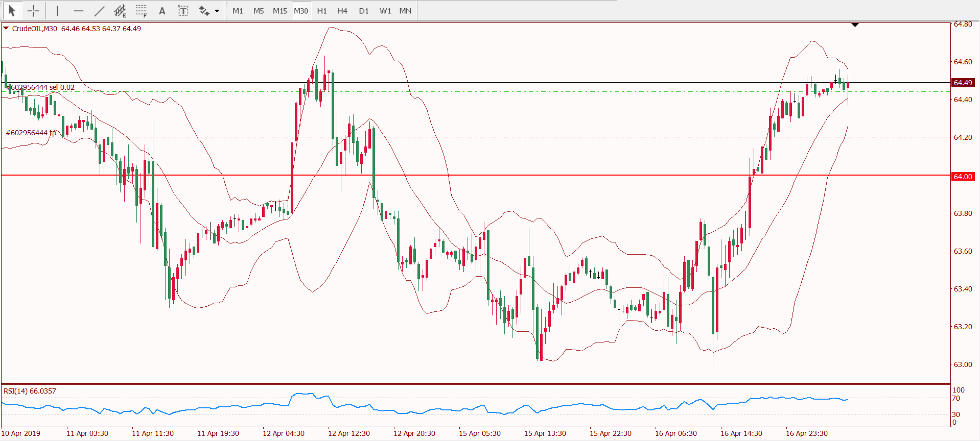Click the red 64.00 price level tag

click(x=963, y=177)
